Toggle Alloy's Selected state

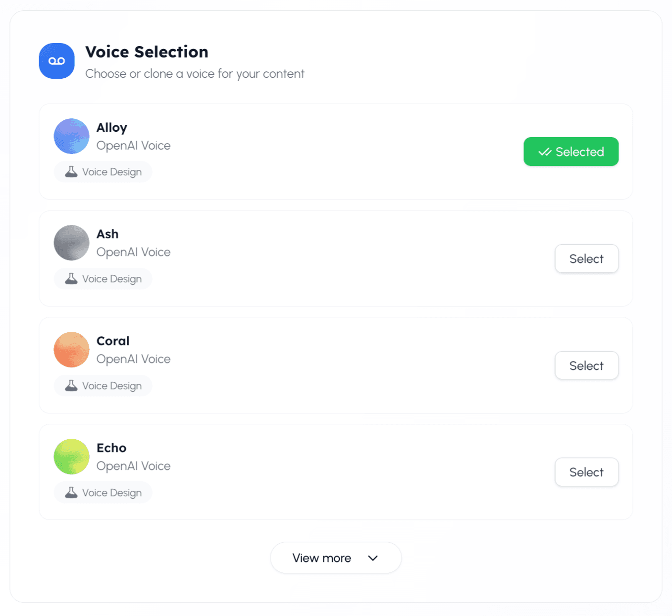point(570,152)
